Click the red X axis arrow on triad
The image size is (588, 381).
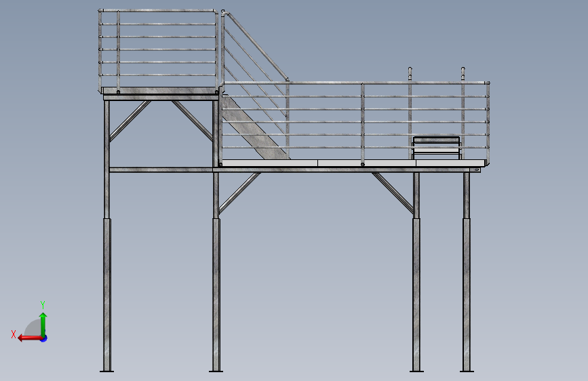(30, 338)
